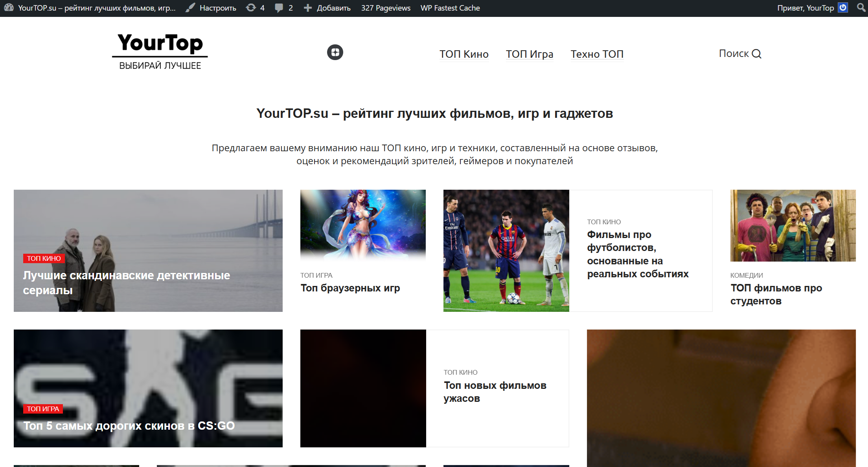Viewport: 868px width, 467px height.
Task: Open the WP Fastest Cache menu
Action: [x=450, y=8]
